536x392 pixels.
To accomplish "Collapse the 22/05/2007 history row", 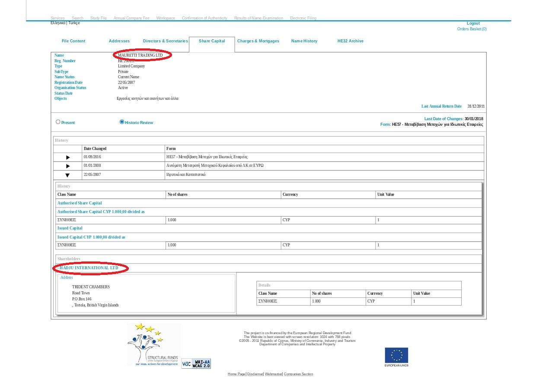I will [67, 175].
